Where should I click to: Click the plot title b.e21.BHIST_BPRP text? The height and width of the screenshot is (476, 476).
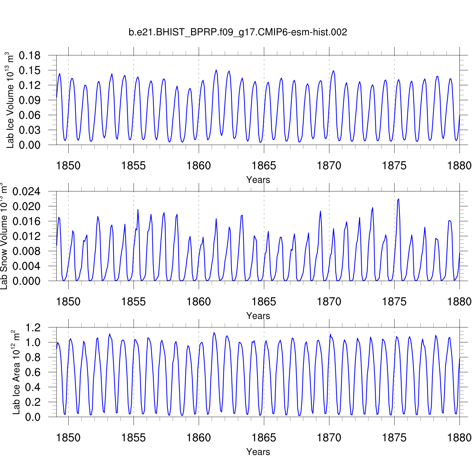(x=238, y=32)
